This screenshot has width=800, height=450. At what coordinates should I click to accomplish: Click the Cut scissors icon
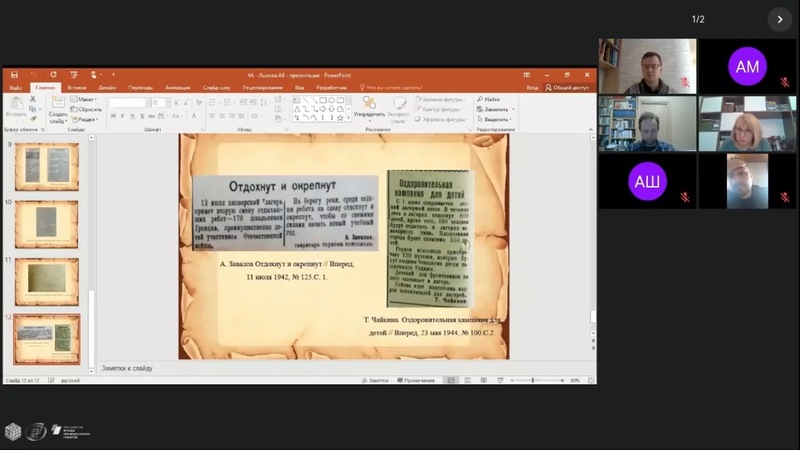pos(33,99)
